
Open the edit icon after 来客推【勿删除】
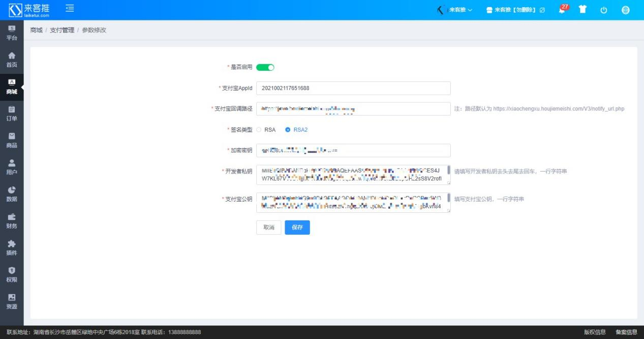point(542,10)
